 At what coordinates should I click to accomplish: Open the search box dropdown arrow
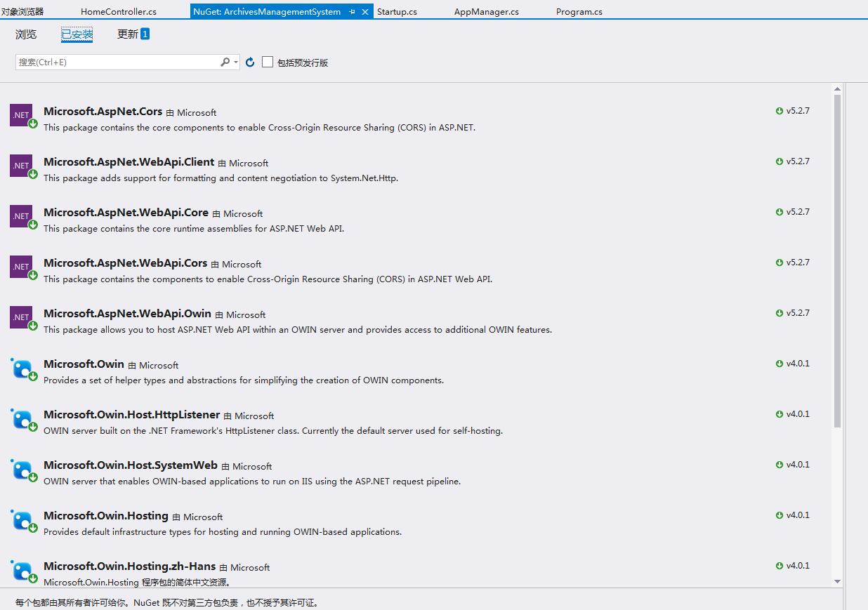coord(236,62)
